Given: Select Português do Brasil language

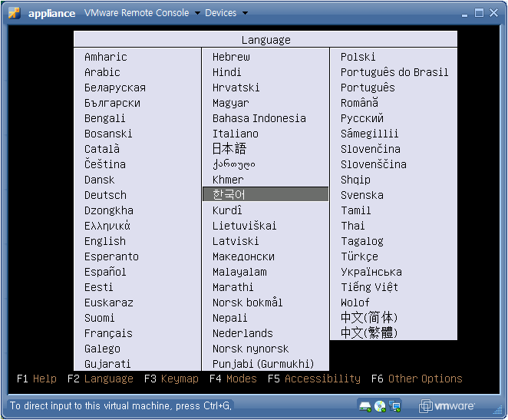Looking at the screenshot, I should pyautogui.click(x=394, y=72).
